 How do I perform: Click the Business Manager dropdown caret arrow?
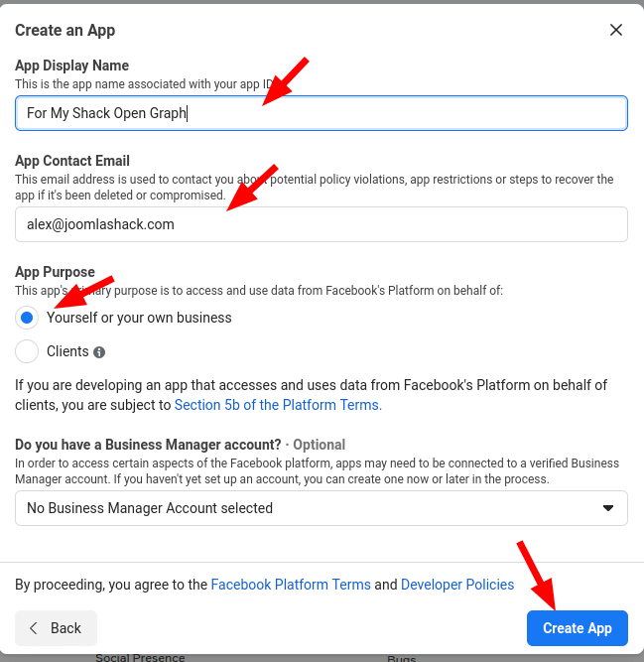607,508
